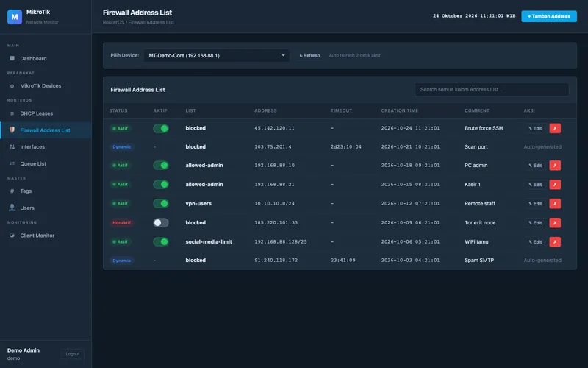This screenshot has height=368, width=588.
Task: Click the Dynamic badge of 91.240.118.172
Action: tap(121, 261)
